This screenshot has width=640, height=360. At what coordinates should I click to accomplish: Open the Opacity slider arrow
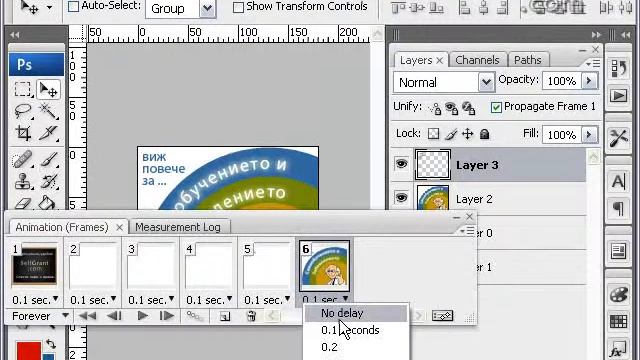point(589,81)
